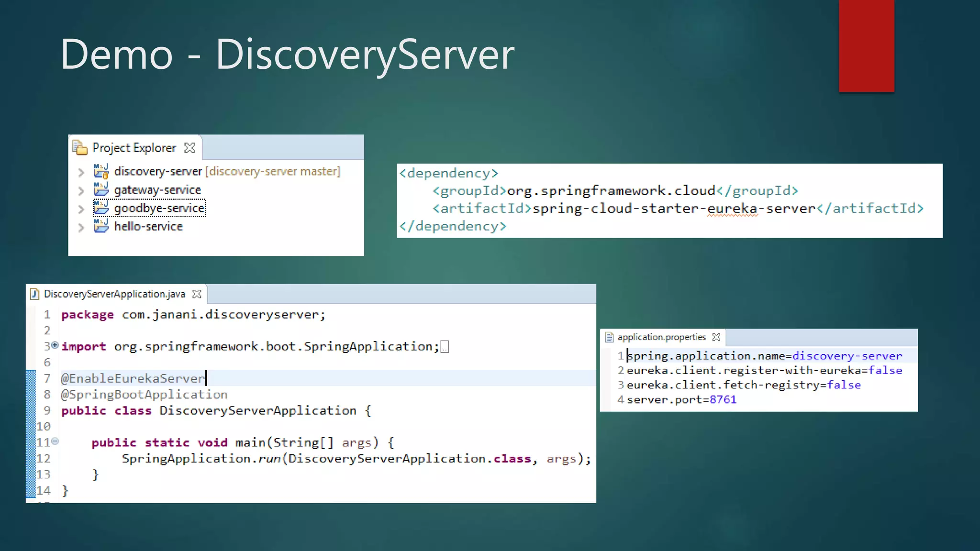The image size is (980, 551).
Task: Collapse the main method at line 11
Action: [55, 441]
